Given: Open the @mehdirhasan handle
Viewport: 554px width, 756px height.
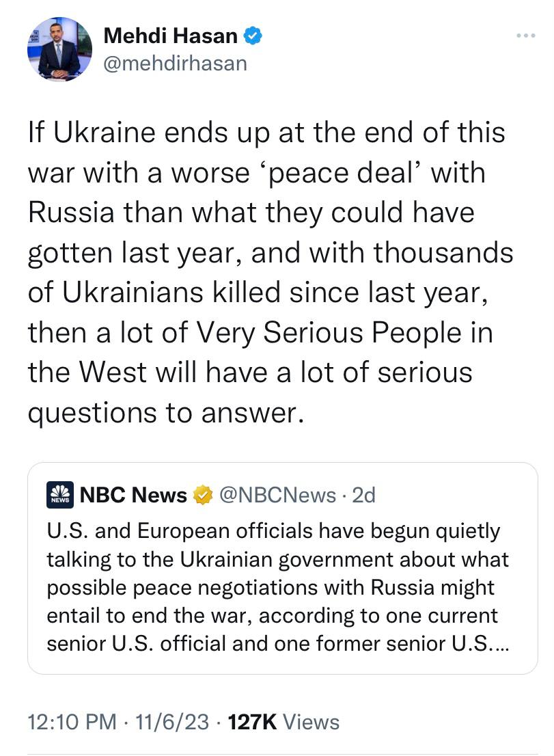Looking at the screenshot, I should coord(175,64).
